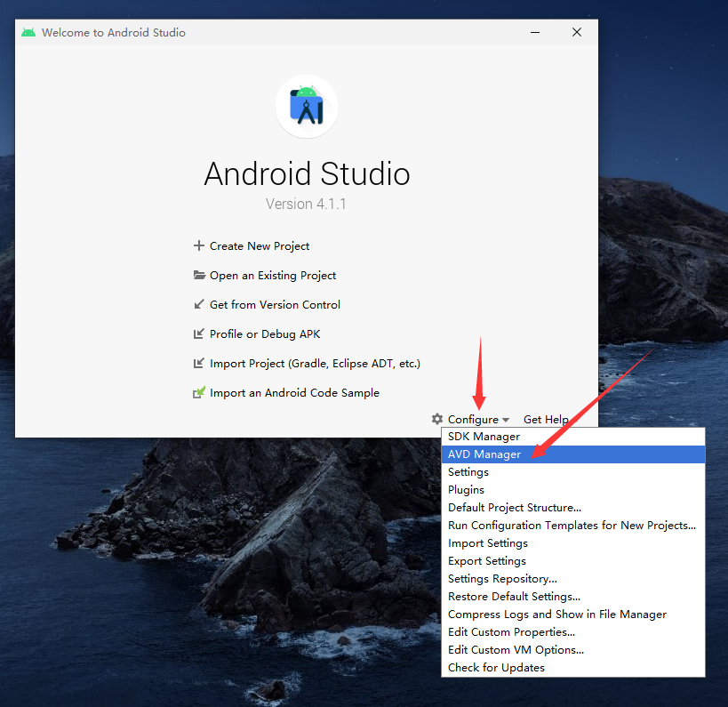Open the Get Help menu
Viewport: 728px width, 707px height.
point(546,420)
